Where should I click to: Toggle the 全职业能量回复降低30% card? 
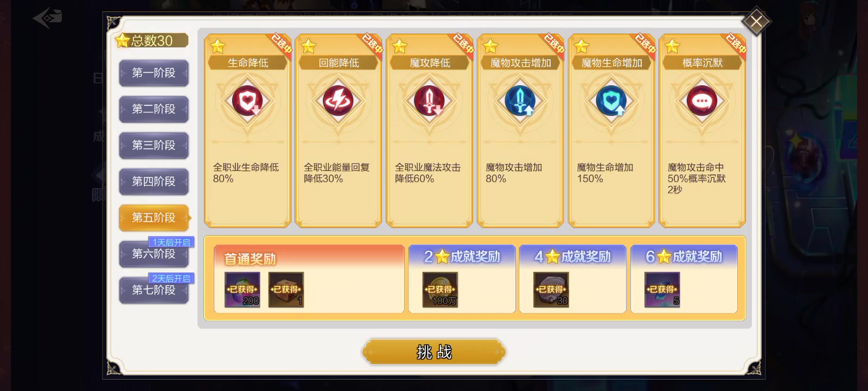pos(338,130)
